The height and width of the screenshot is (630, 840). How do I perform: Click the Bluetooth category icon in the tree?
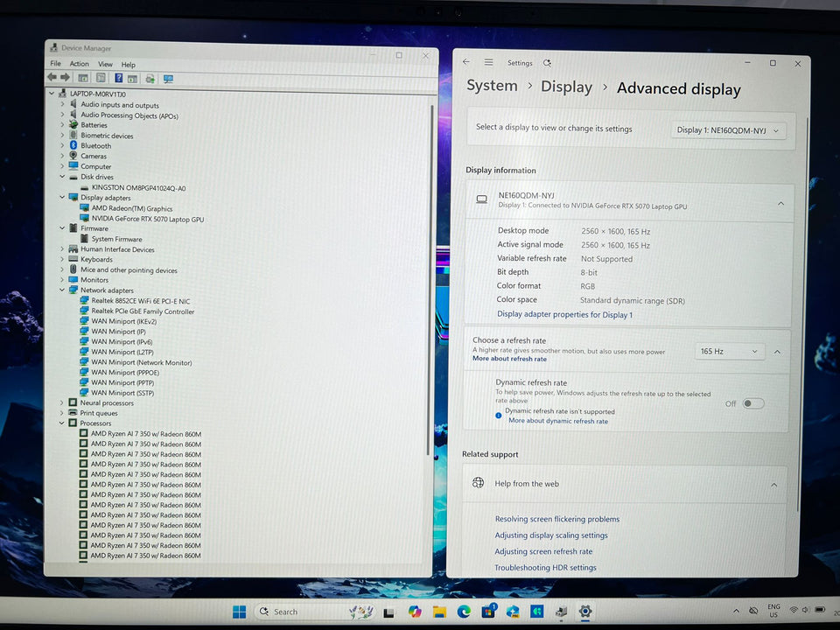(73, 145)
